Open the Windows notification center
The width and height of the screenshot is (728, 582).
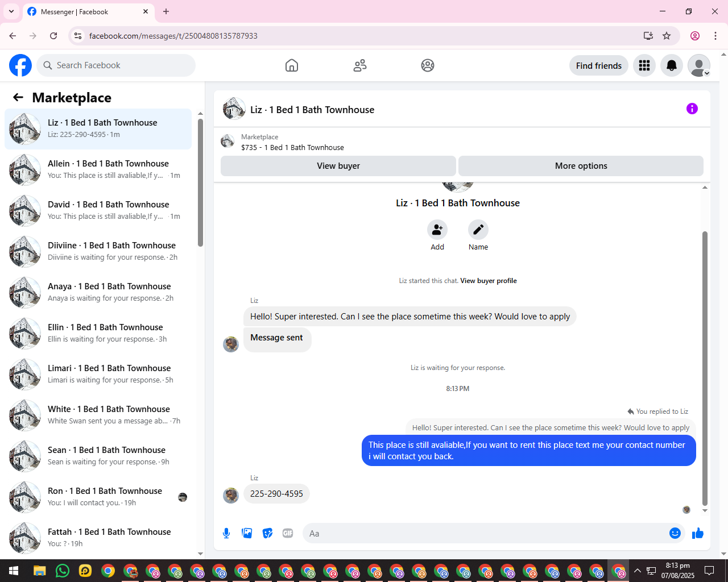tap(709, 571)
